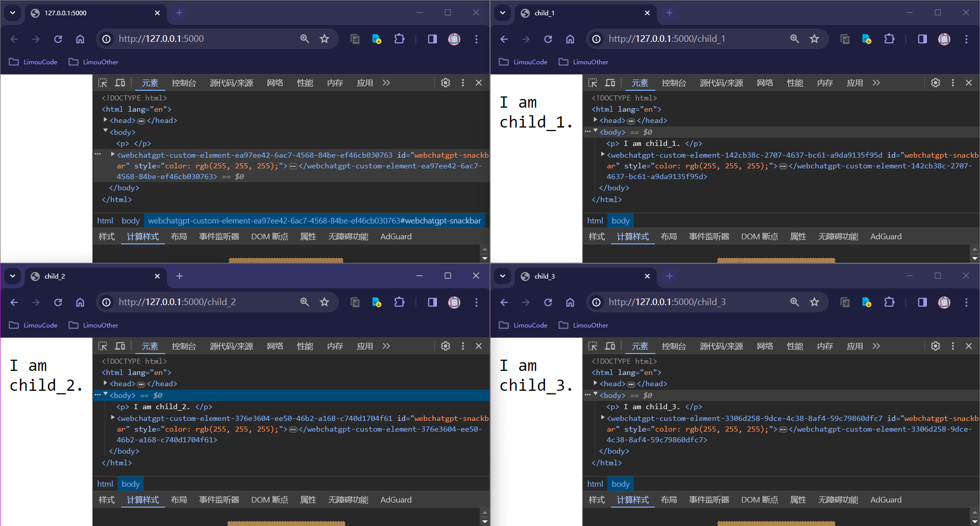Click the element inspector icon in child_1 DevTools
The height and width of the screenshot is (526, 980).
click(593, 83)
